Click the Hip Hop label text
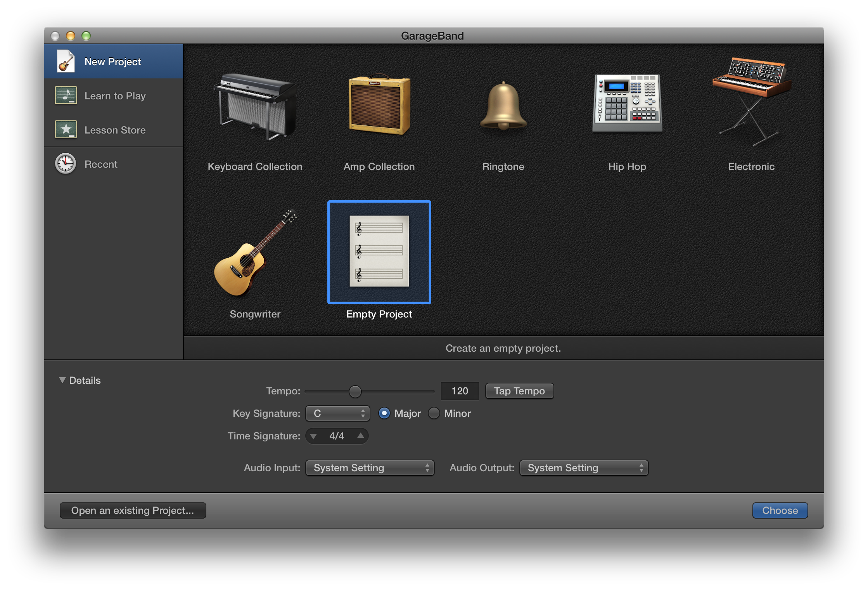The width and height of the screenshot is (868, 590). pos(627,167)
